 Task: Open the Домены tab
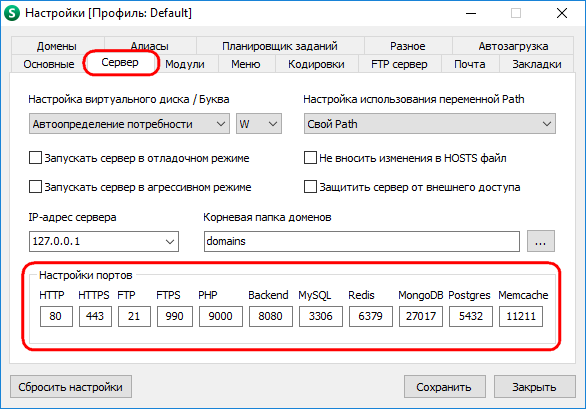pos(57,46)
